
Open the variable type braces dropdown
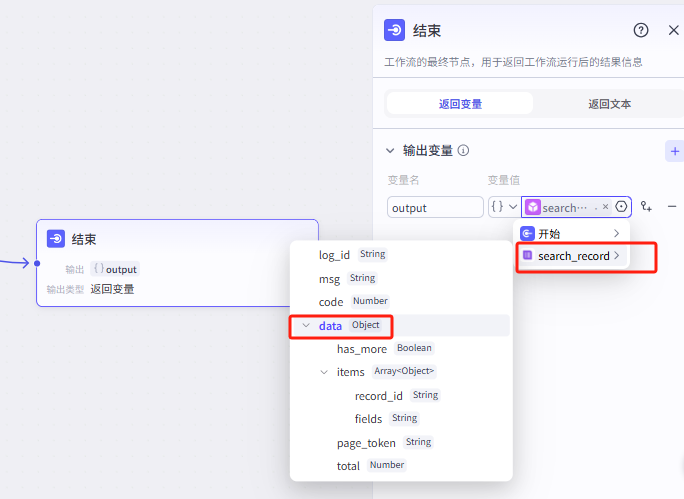pos(504,207)
